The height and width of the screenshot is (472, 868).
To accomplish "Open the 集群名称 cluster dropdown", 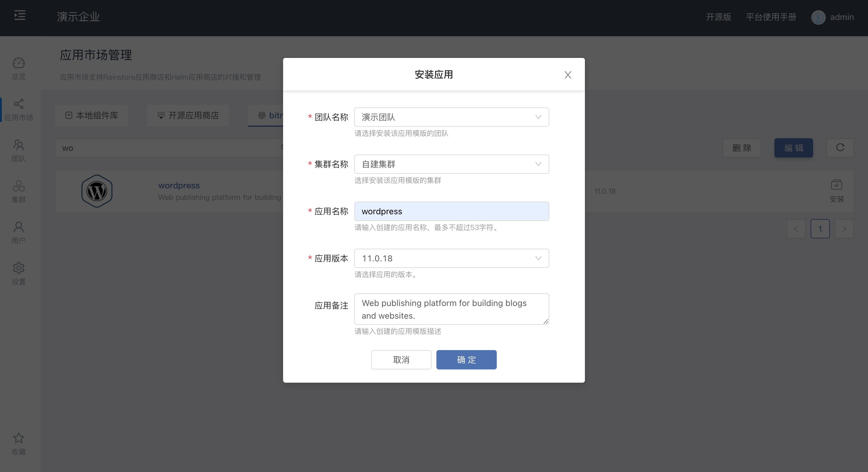I will pyautogui.click(x=451, y=164).
